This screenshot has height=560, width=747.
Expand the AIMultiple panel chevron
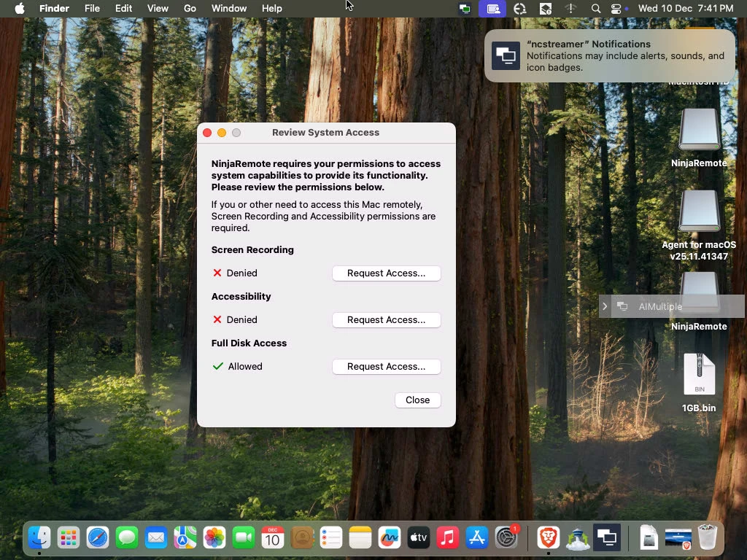point(605,306)
